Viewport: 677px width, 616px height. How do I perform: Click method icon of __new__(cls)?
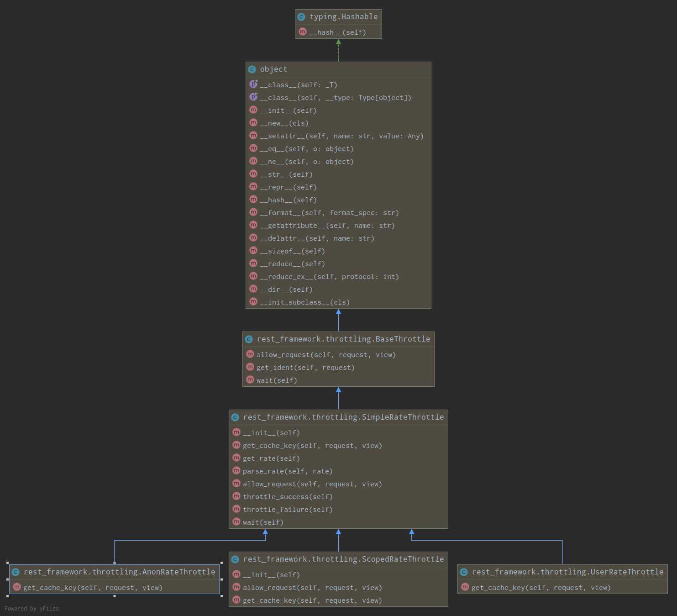click(253, 122)
